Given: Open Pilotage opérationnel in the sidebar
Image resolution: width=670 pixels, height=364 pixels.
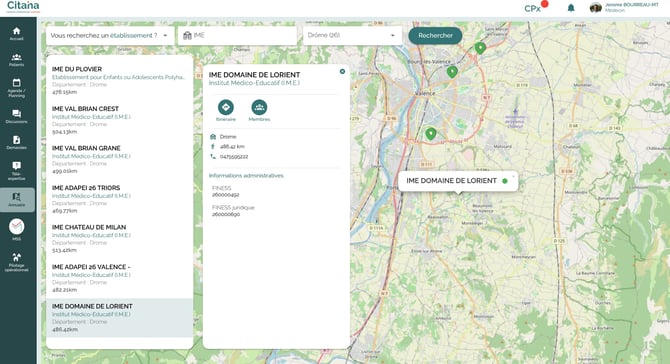Looking at the screenshot, I should point(16,262).
